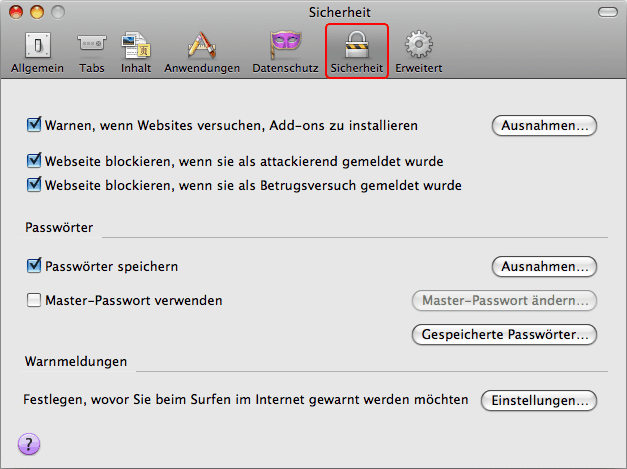Uncheck Passwörter speichern
The image size is (627, 469).
pyautogui.click(x=35, y=267)
